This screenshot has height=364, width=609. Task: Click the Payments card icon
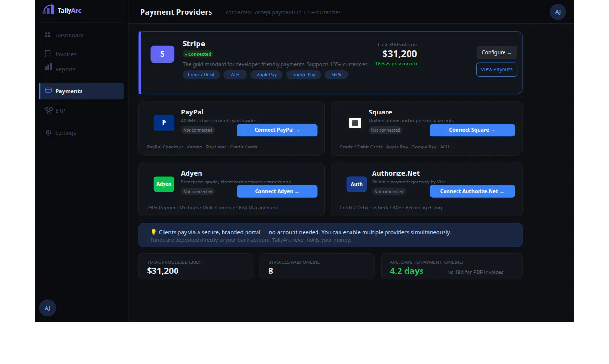coord(48,91)
